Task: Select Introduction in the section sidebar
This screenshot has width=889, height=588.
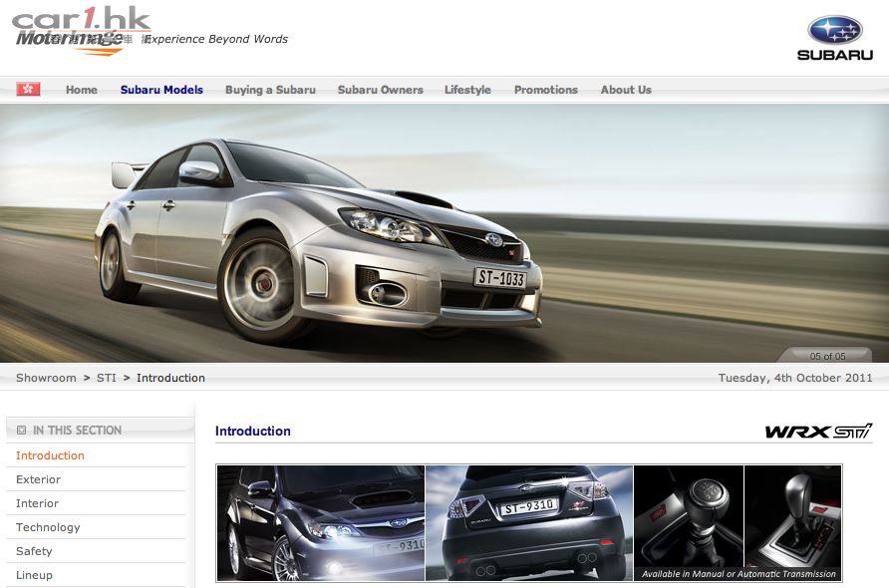Action: pos(50,455)
